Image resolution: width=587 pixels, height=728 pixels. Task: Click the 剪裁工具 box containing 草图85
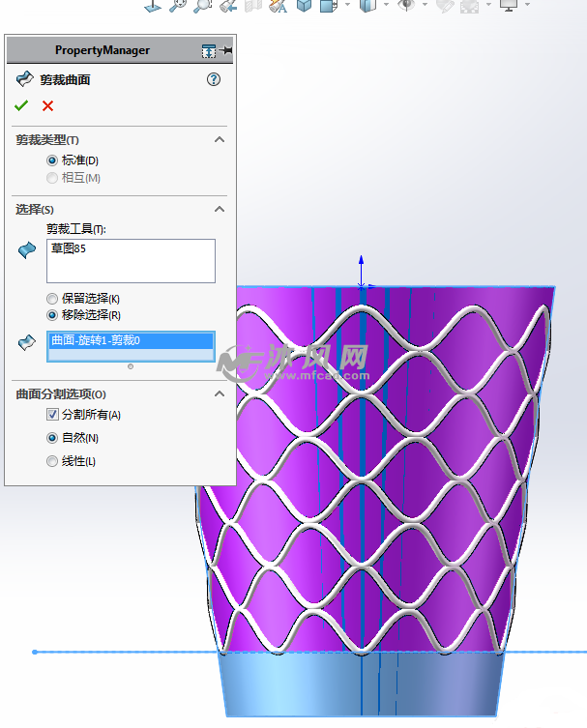tap(131, 261)
